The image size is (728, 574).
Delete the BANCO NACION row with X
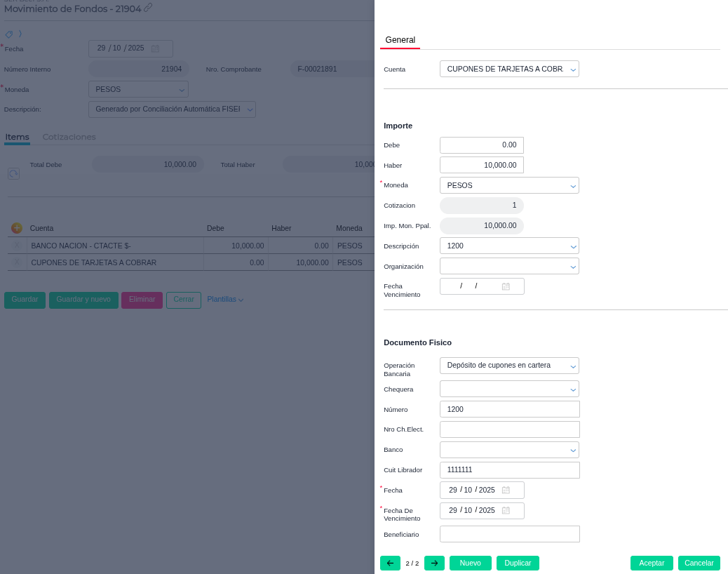17,246
